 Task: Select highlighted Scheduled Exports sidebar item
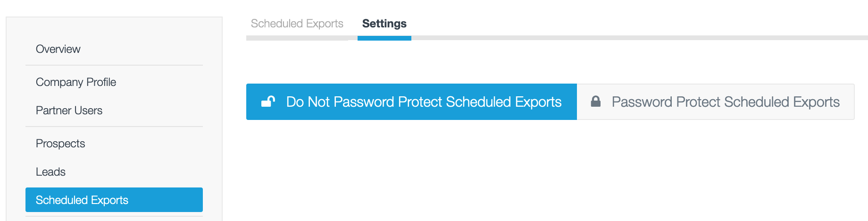(x=114, y=200)
